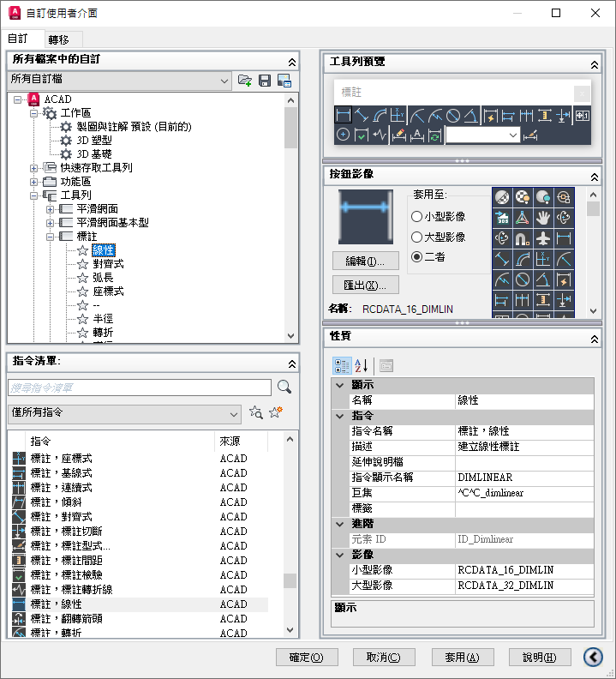This screenshot has height=679, width=616.
Task: Click the find command star-magnifier icon
Action: (x=256, y=412)
